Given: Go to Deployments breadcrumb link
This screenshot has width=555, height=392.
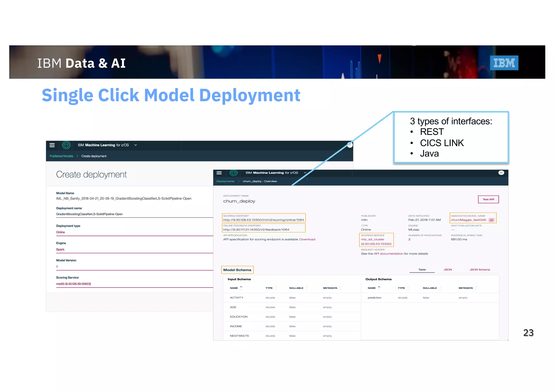Looking at the screenshot, I should [x=225, y=181].
